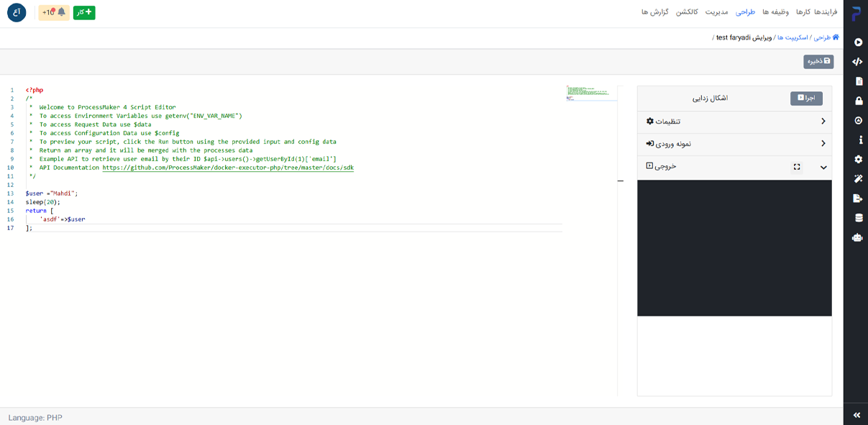Click the info icon in sidebar
The height and width of the screenshot is (425, 868).
click(x=858, y=140)
